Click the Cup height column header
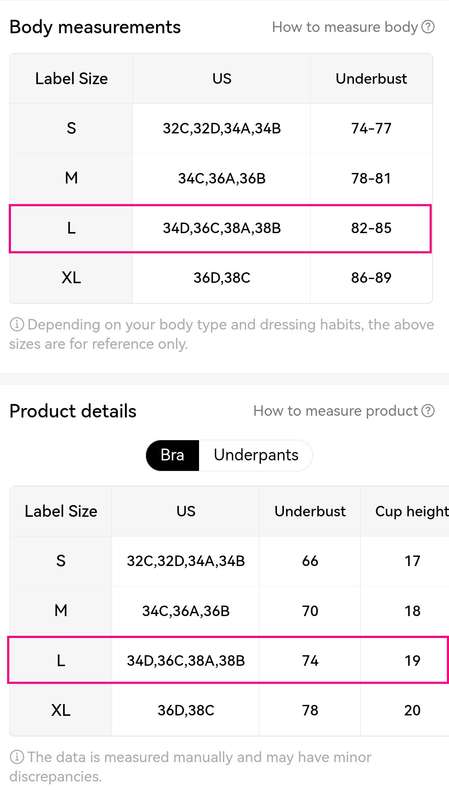 click(x=411, y=511)
